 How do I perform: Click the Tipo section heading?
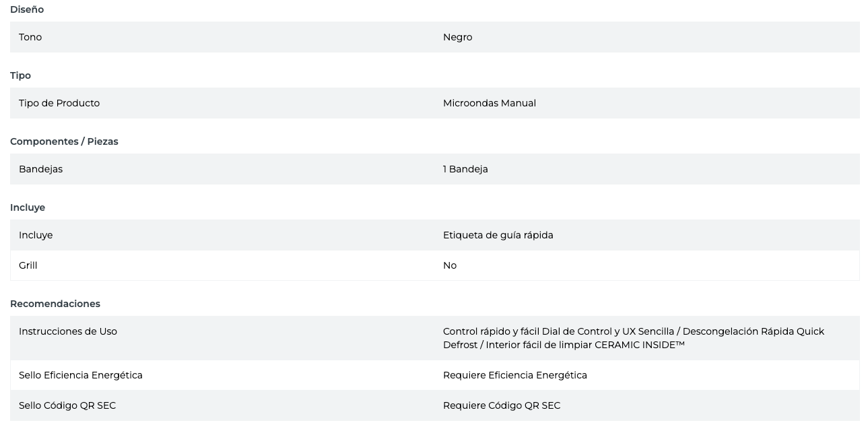click(x=20, y=75)
